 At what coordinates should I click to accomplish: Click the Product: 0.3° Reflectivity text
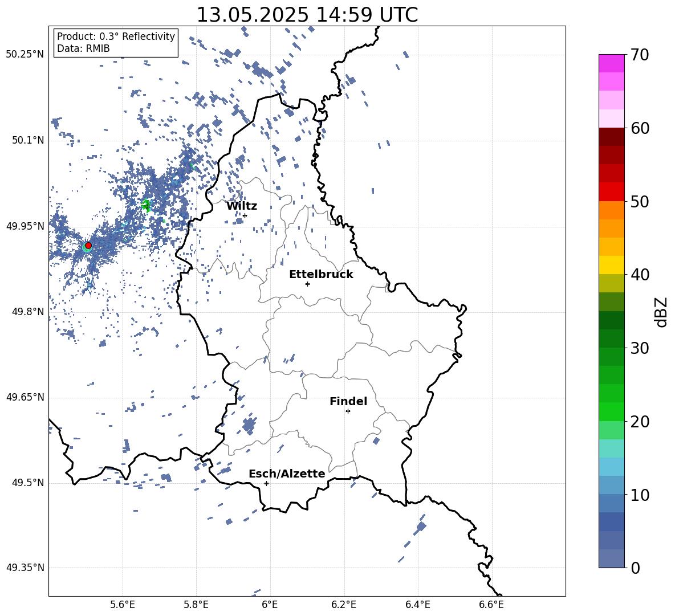click(116, 36)
